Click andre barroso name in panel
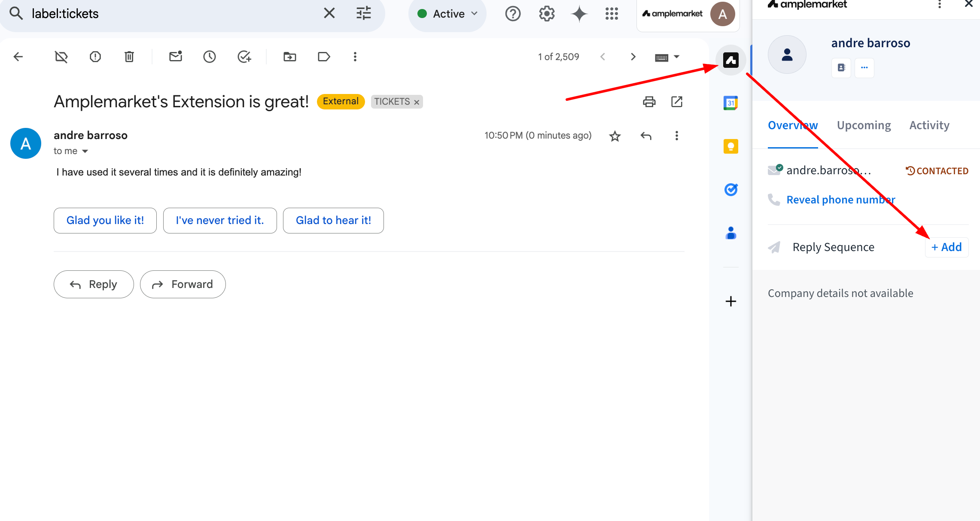This screenshot has height=521, width=980. (870, 43)
